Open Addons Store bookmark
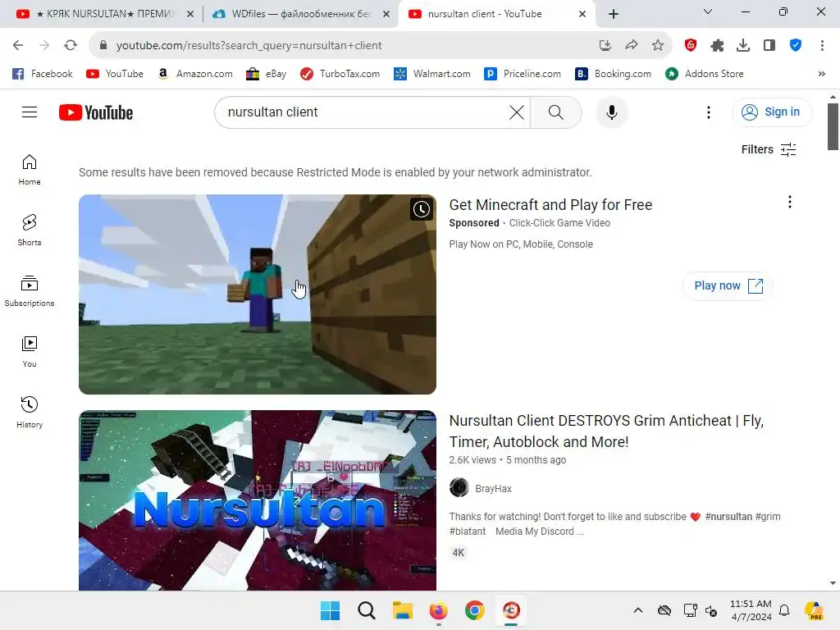 705,74
